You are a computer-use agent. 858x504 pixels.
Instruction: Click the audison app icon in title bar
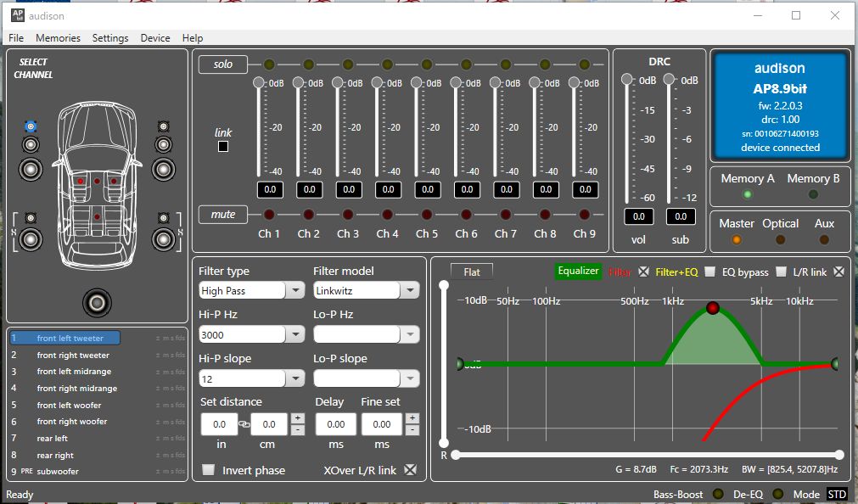point(18,15)
